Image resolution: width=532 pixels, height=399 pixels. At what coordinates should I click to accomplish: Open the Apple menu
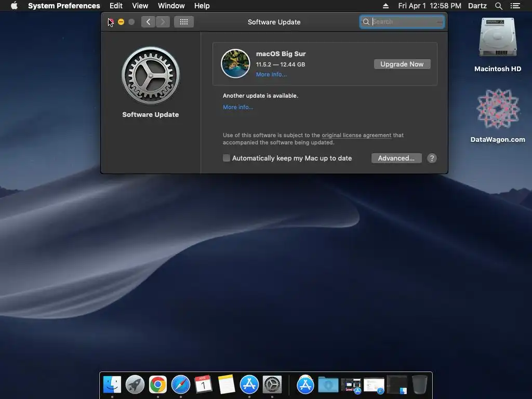click(14, 6)
